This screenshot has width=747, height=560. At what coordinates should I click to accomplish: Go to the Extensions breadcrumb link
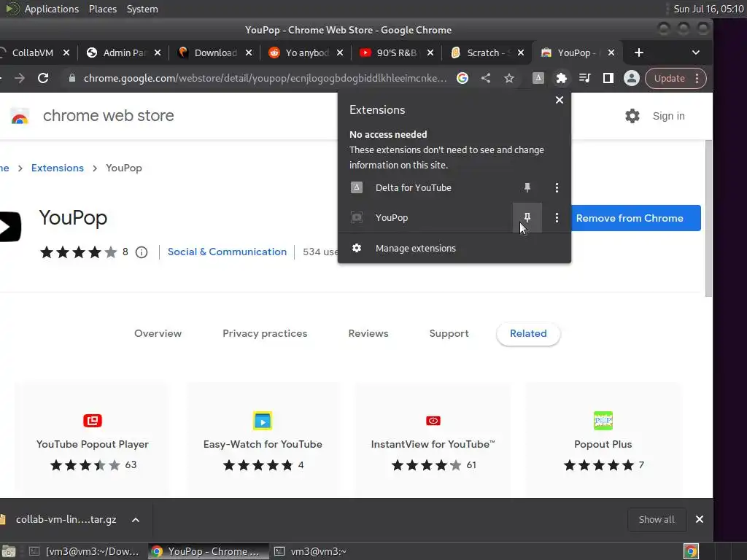(57, 168)
